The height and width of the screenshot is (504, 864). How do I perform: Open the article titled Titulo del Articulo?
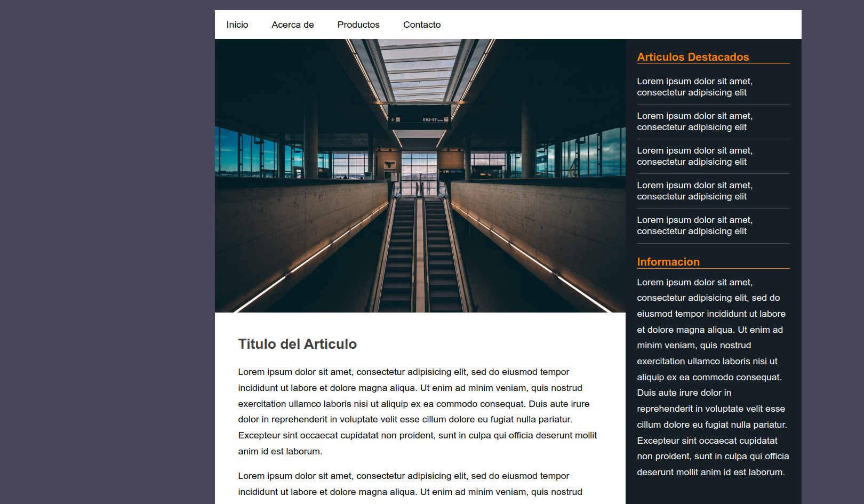pyautogui.click(x=297, y=344)
